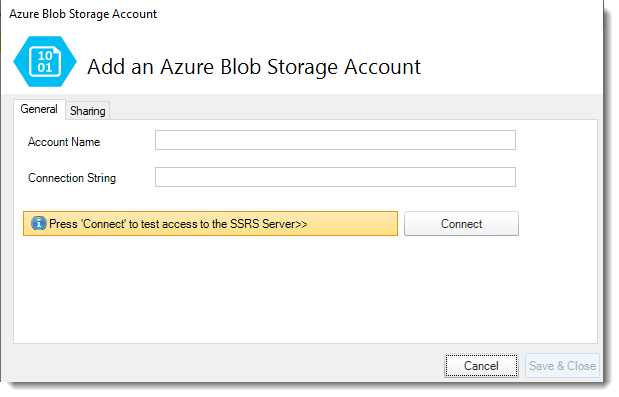Click the yellow 'Press Connect' message banner

(210, 224)
